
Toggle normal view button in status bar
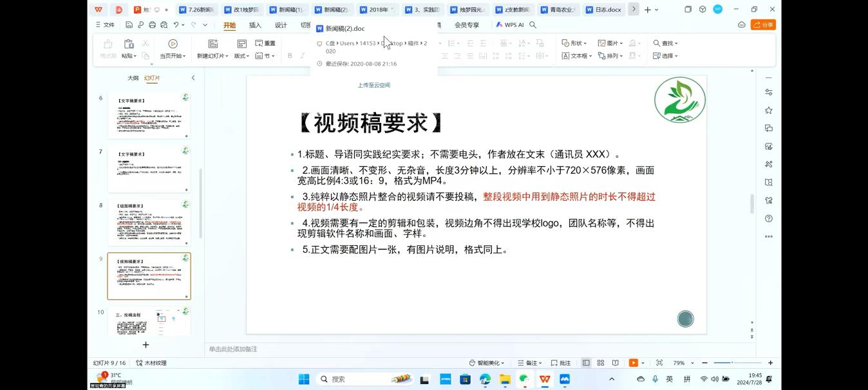pos(586,363)
